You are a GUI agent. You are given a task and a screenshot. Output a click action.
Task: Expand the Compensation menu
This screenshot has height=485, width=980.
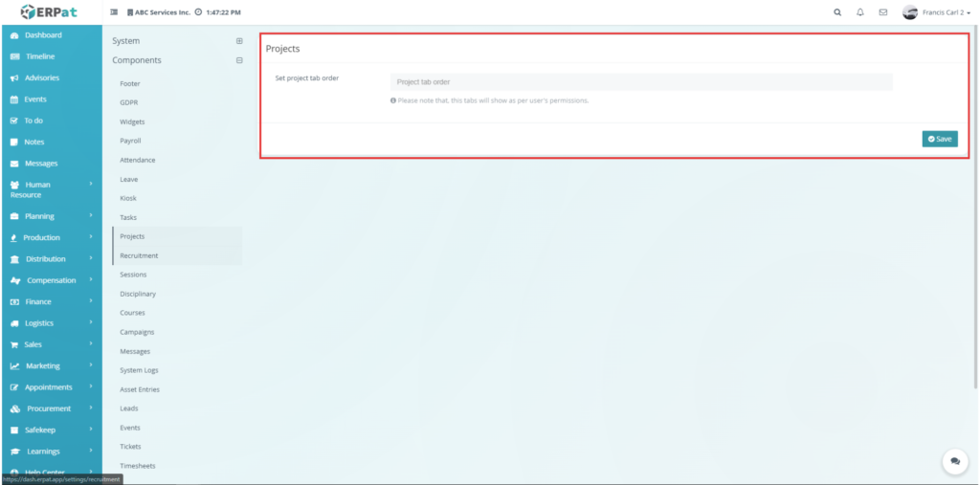pos(51,280)
